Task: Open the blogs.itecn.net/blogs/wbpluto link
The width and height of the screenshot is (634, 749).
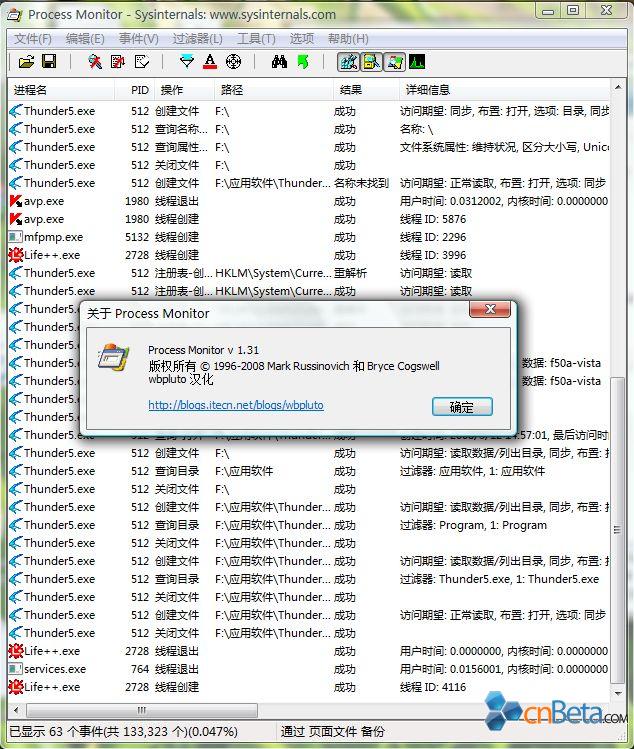Action: 236,405
